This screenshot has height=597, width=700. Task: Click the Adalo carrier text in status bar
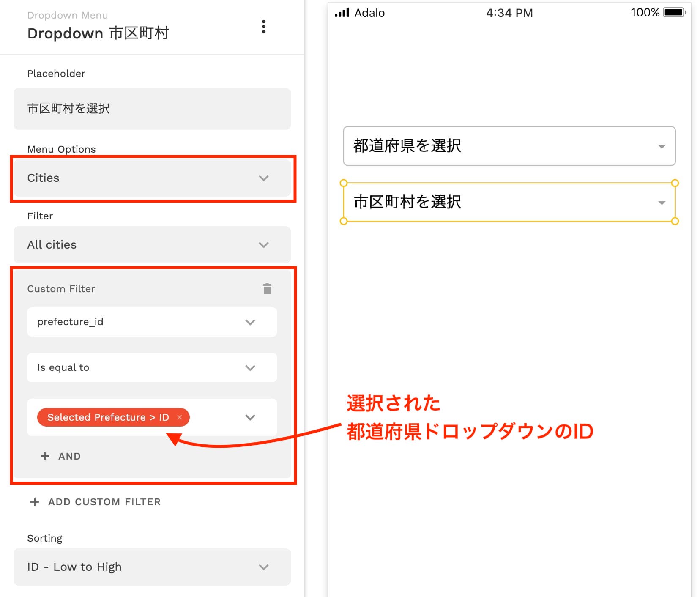click(x=369, y=13)
